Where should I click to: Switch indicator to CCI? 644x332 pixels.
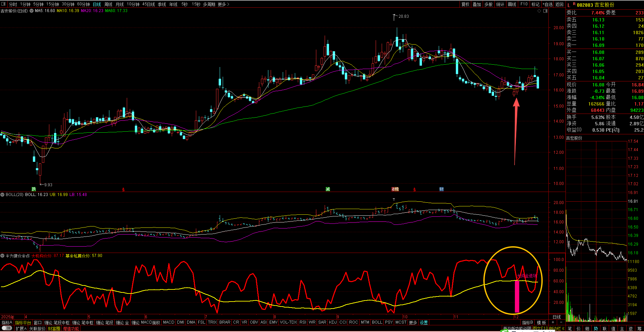pos(343,322)
